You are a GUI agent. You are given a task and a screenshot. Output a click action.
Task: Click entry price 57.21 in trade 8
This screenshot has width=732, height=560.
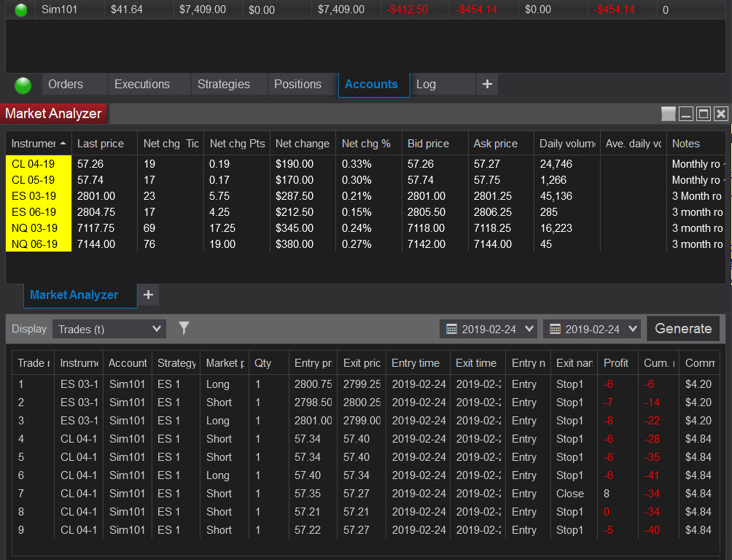[307, 511]
